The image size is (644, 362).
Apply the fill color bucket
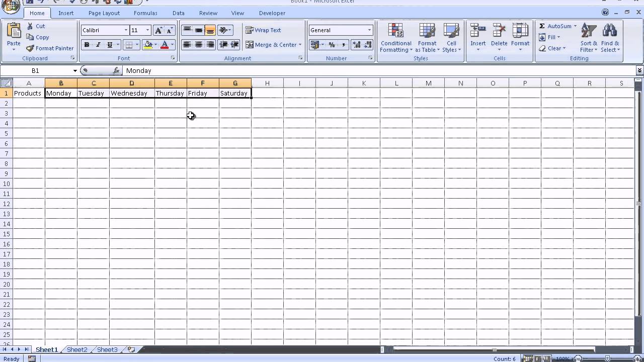click(x=148, y=45)
